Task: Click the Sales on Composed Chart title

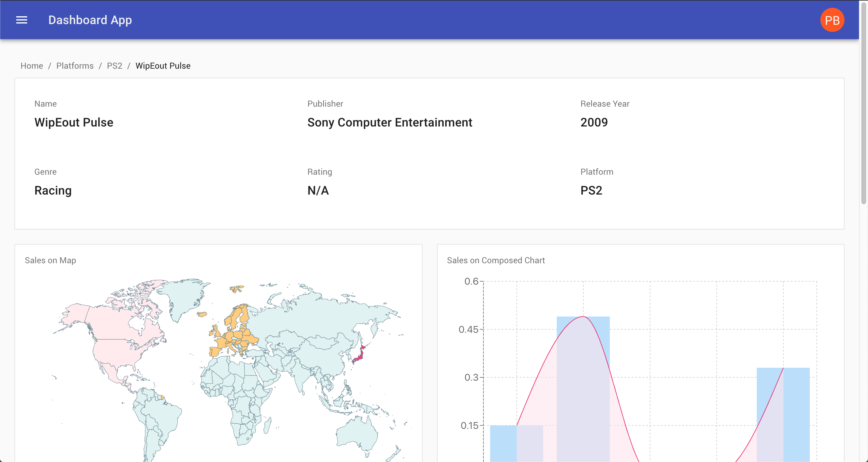Action: point(496,260)
